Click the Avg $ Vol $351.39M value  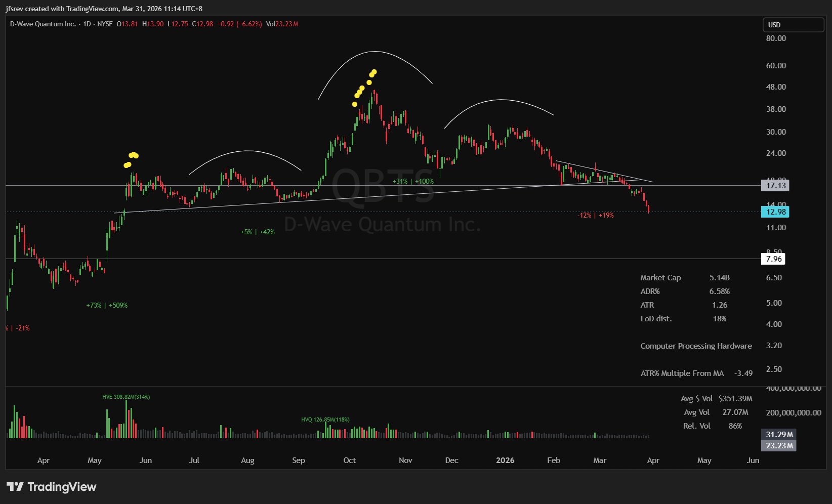(x=735, y=399)
